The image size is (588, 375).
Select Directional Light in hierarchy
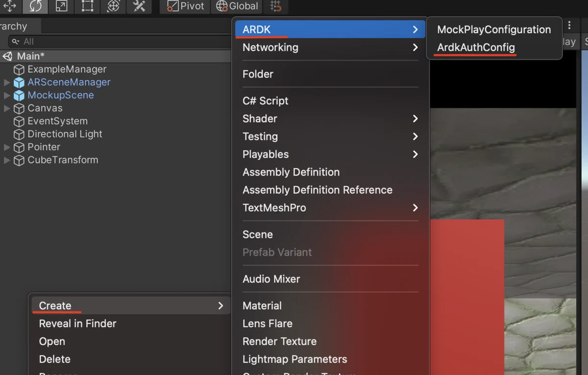tap(65, 134)
